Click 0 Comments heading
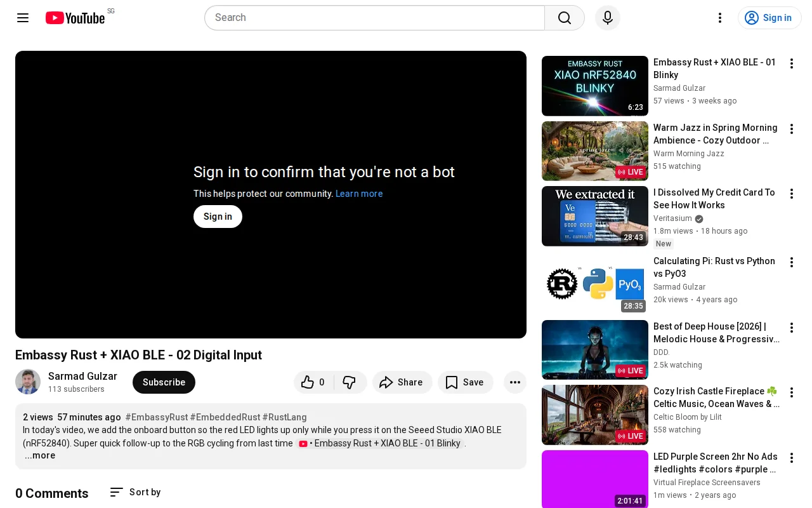Viewport: 812px width, 508px height. pyautogui.click(x=52, y=493)
